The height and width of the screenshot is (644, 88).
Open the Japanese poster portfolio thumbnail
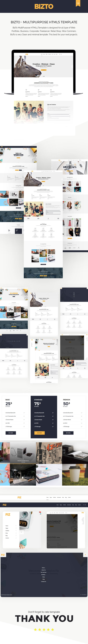point(49,453)
